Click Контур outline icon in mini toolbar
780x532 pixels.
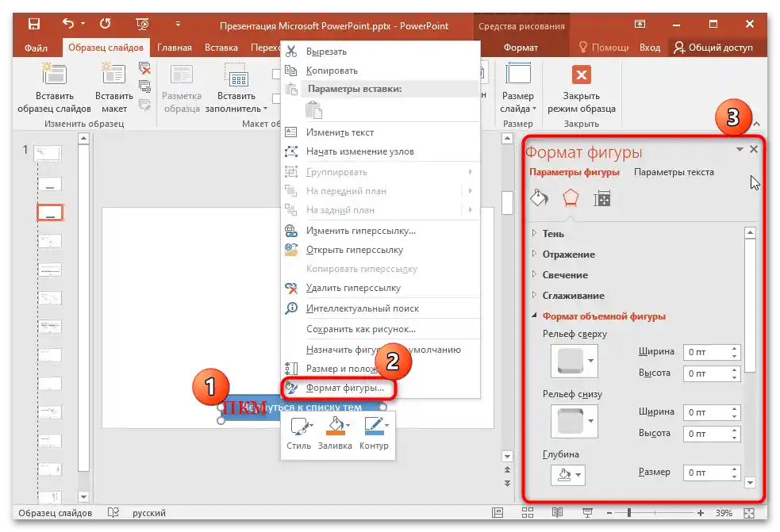coord(374,433)
